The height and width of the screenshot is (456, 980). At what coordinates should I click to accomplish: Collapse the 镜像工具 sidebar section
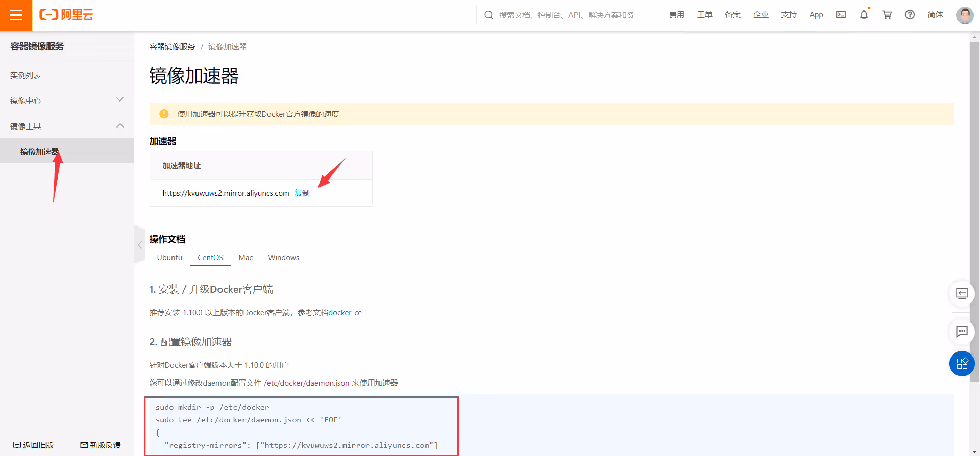pyautogui.click(x=67, y=126)
